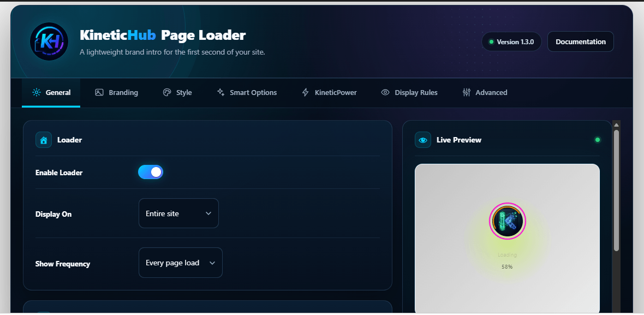Click the lightweight brand intro tagline

click(172, 52)
